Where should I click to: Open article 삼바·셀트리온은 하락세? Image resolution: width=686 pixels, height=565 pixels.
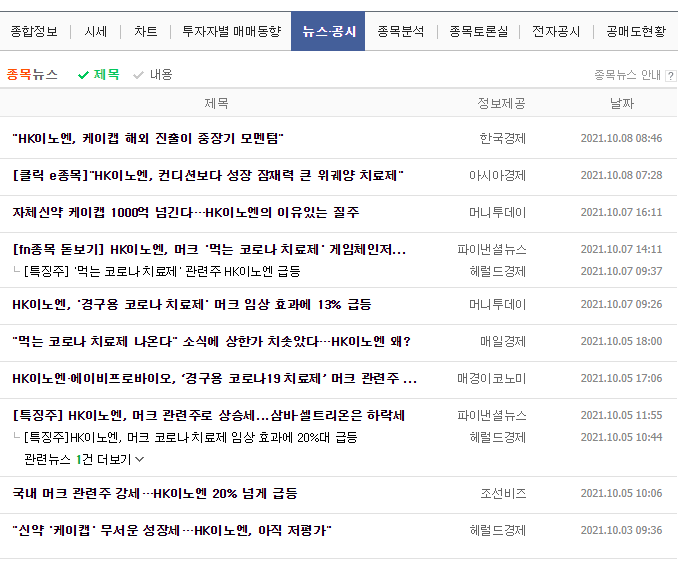(209, 415)
